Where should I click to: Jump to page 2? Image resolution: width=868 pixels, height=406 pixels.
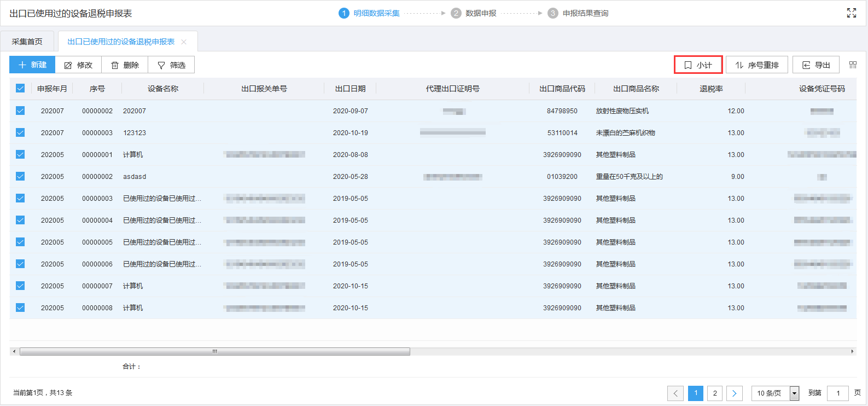tap(715, 393)
